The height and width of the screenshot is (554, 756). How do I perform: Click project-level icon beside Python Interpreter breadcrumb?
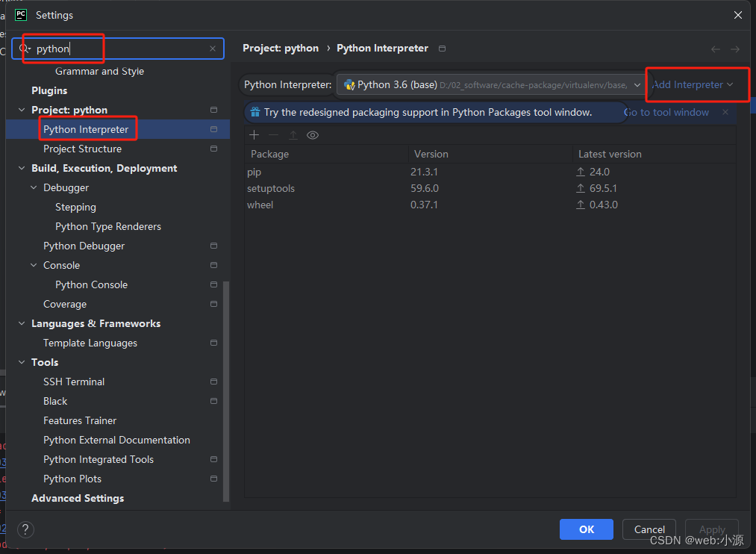[442, 49]
